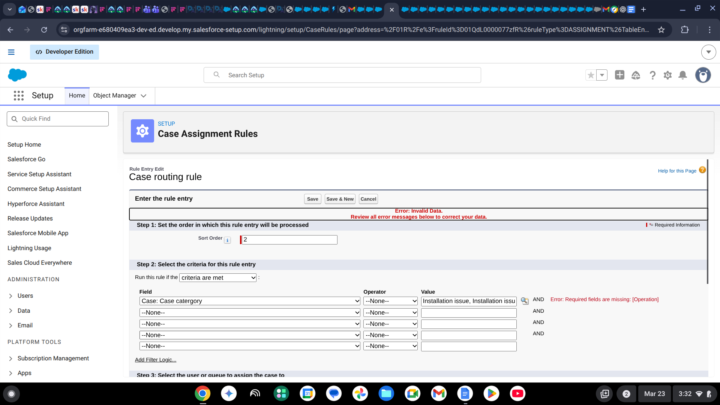Open the setup gear icon
Screen dimensions: 720x405
[668, 75]
